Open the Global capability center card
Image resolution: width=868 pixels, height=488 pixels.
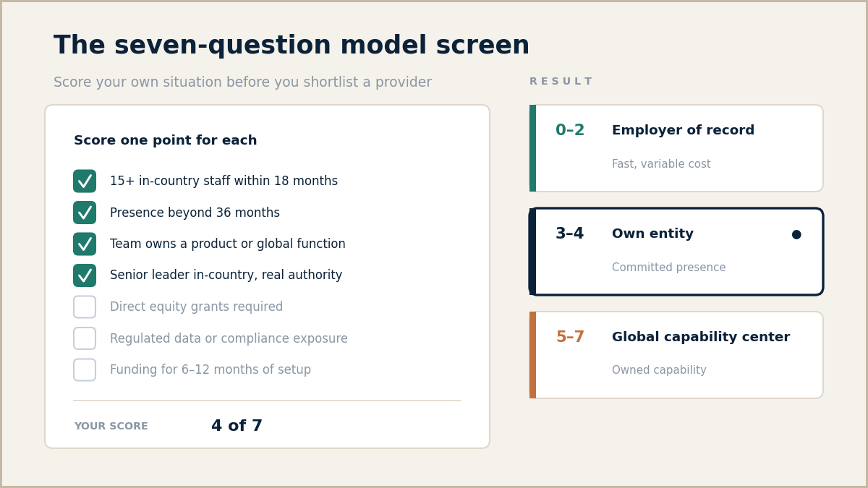[x=676, y=355]
